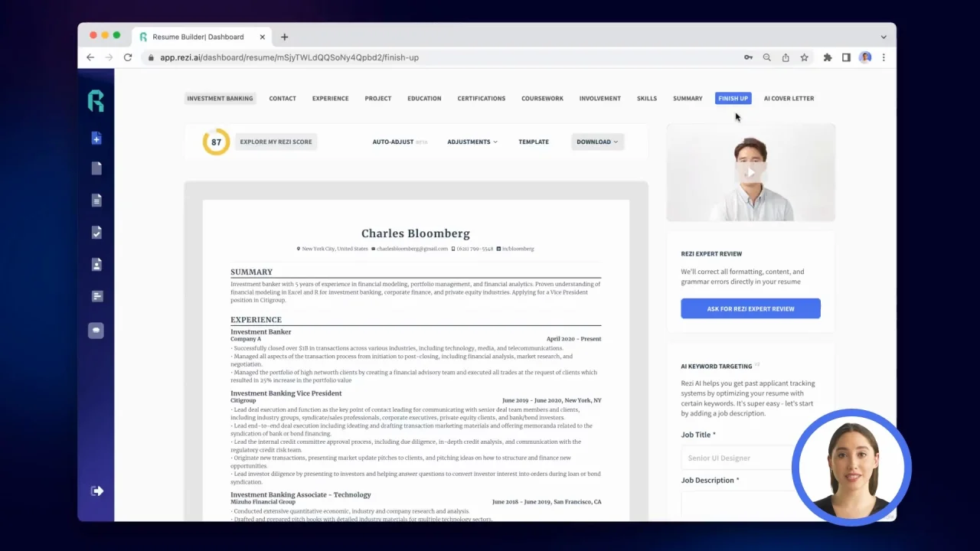Click the site lock icon
The width and height of the screenshot is (980, 551).
[152, 57]
